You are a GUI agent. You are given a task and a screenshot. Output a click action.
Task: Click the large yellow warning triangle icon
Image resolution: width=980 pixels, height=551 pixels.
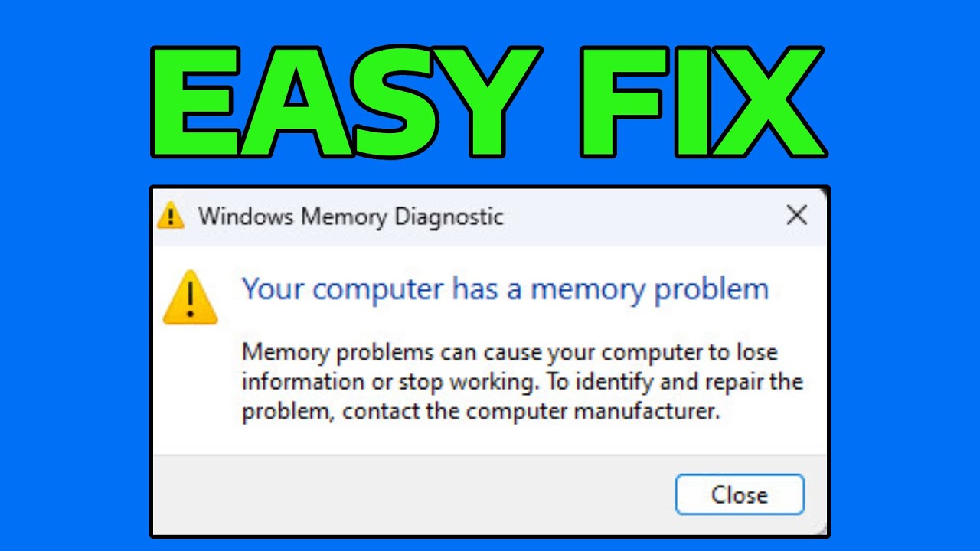(191, 298)
